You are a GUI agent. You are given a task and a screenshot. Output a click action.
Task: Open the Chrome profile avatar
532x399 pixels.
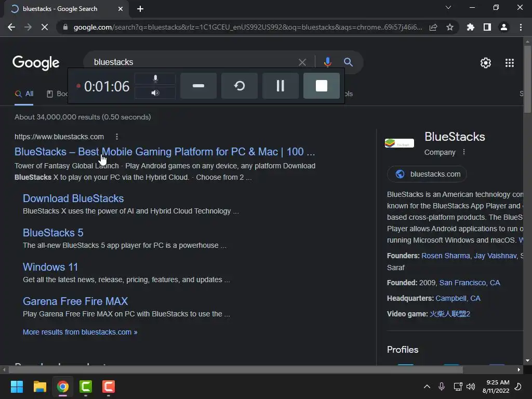(504, 27)
